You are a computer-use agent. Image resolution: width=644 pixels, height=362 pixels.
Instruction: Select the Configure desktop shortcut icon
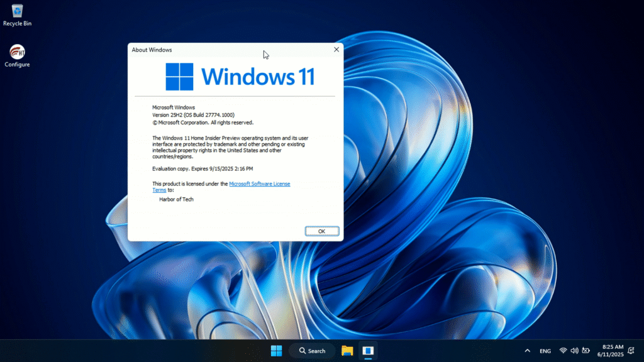pos(17,56)
